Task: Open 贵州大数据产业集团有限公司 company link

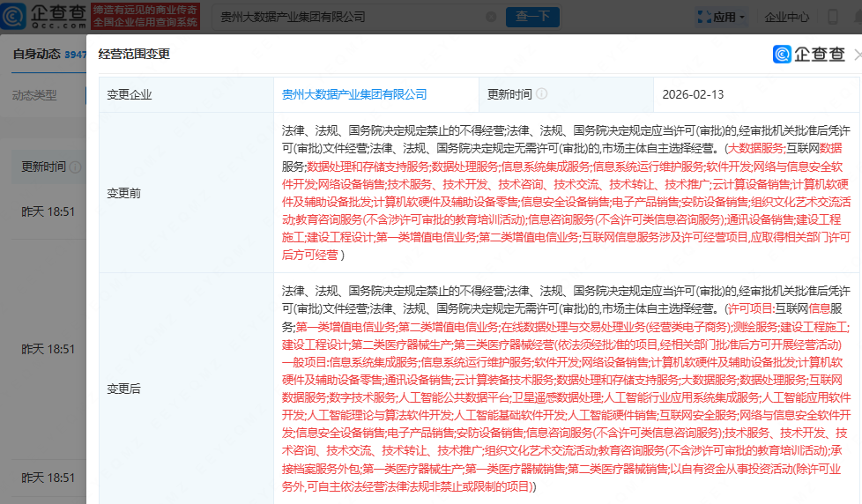Action: (354, 94)
